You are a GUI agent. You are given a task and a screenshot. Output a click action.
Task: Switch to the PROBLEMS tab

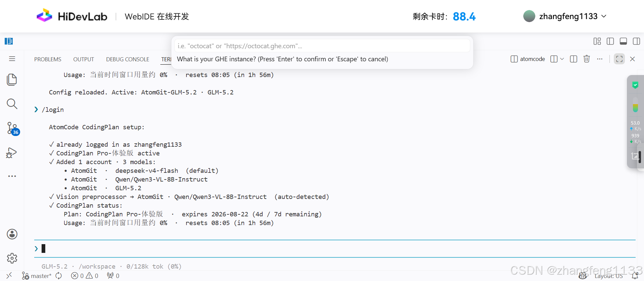pyautogui.click(x=48, y=59)
